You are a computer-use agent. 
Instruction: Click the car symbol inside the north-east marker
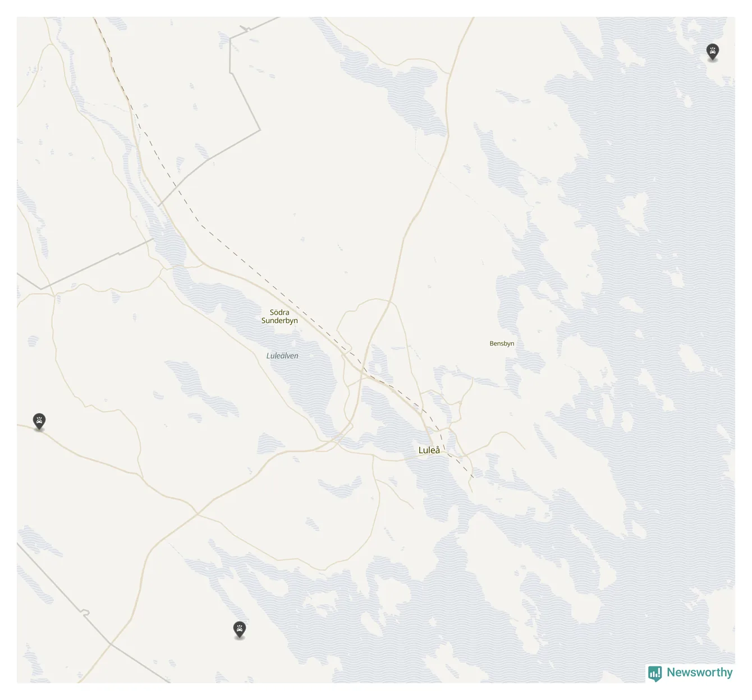tap(712, 51)
